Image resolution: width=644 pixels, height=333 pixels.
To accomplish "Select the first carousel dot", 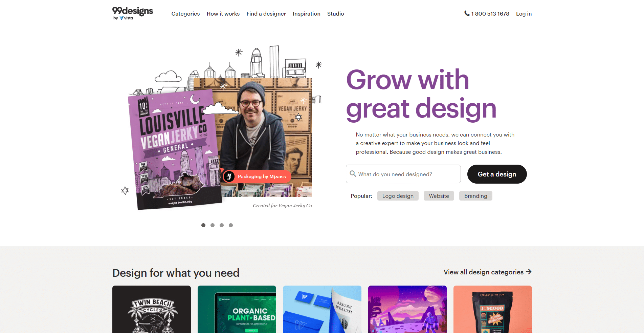I will (x=203, y=225).
